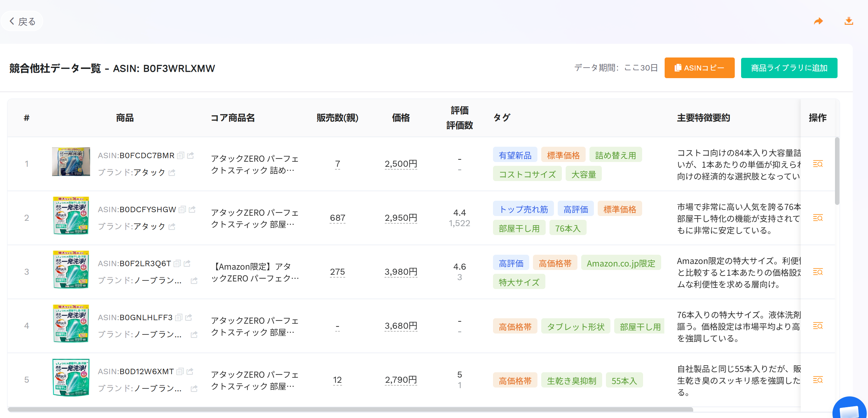Open detail view icon for row 4
This screenshot has width=868, height=418.
click(x=818, y=326)
